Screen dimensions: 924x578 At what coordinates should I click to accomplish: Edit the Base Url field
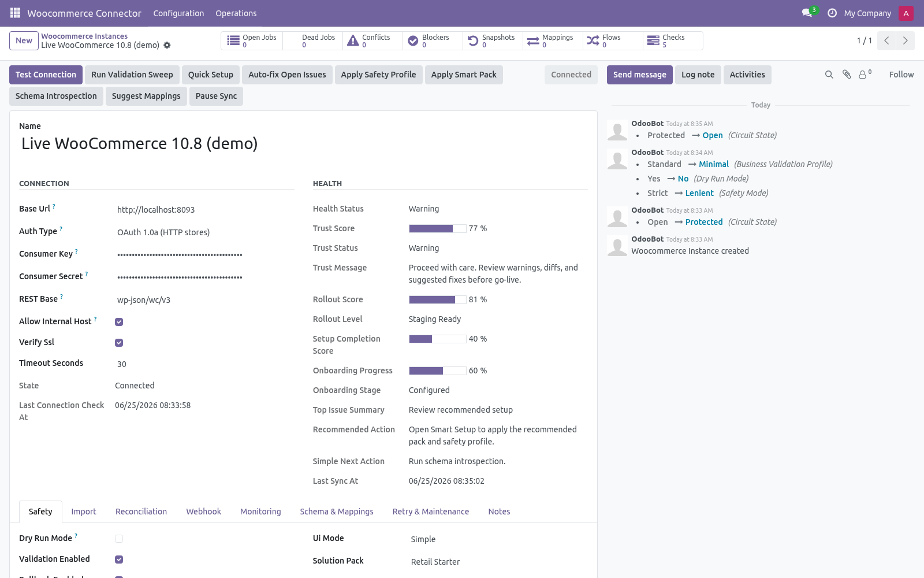[x=204, y=210]
